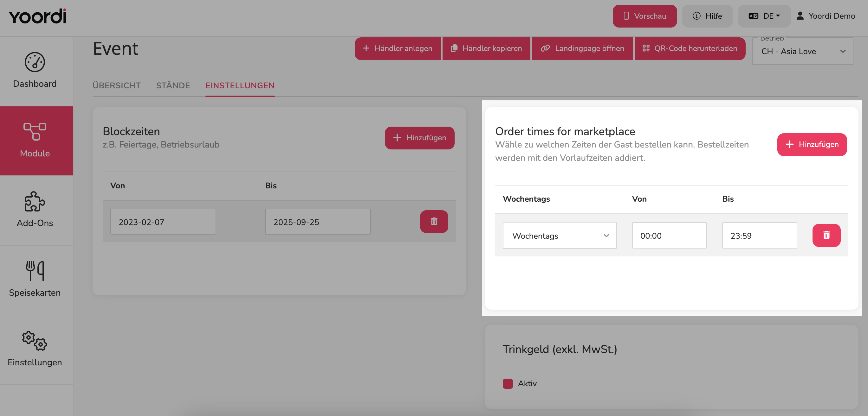Click the Blockzeiten Von date field
Screen dimensions: 868x416
[x=163, y=222]
